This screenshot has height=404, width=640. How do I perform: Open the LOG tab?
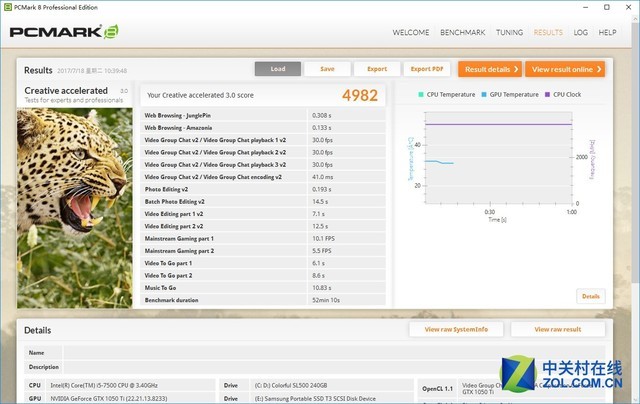coord(580,32)
